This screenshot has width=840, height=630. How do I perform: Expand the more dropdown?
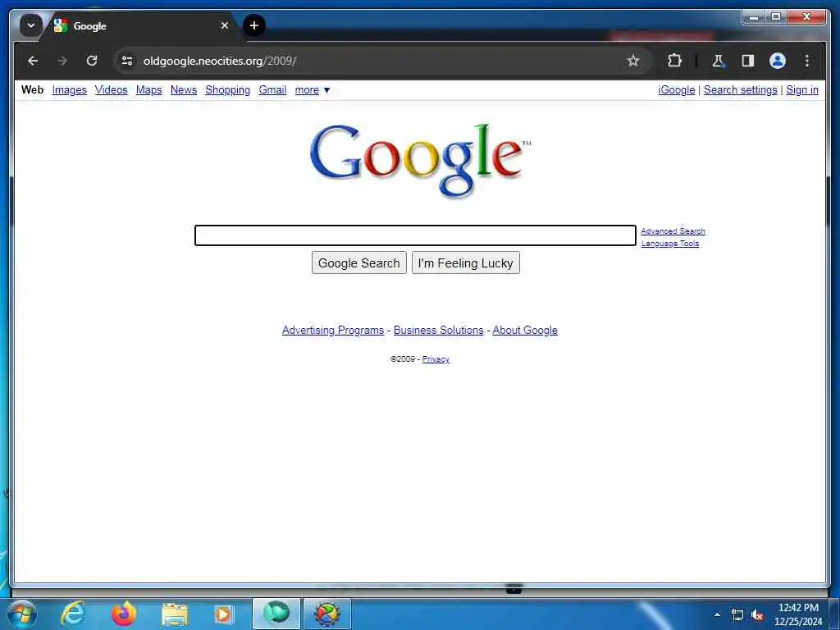(x=313, y=90)
